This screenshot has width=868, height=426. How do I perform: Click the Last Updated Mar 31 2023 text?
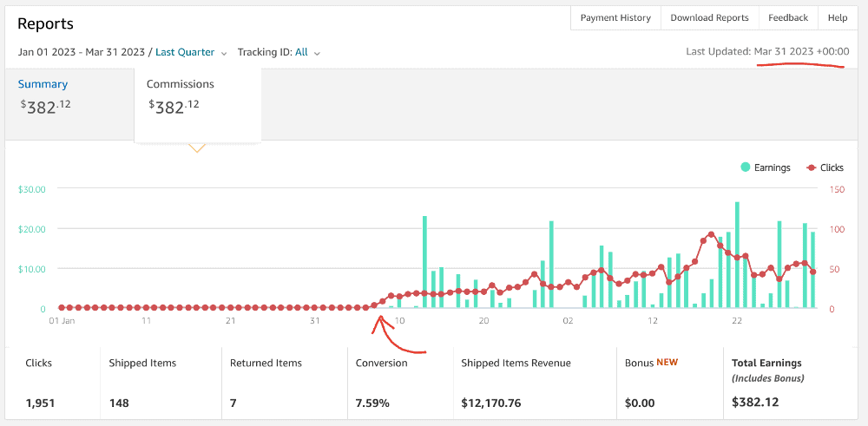[767, 51]
